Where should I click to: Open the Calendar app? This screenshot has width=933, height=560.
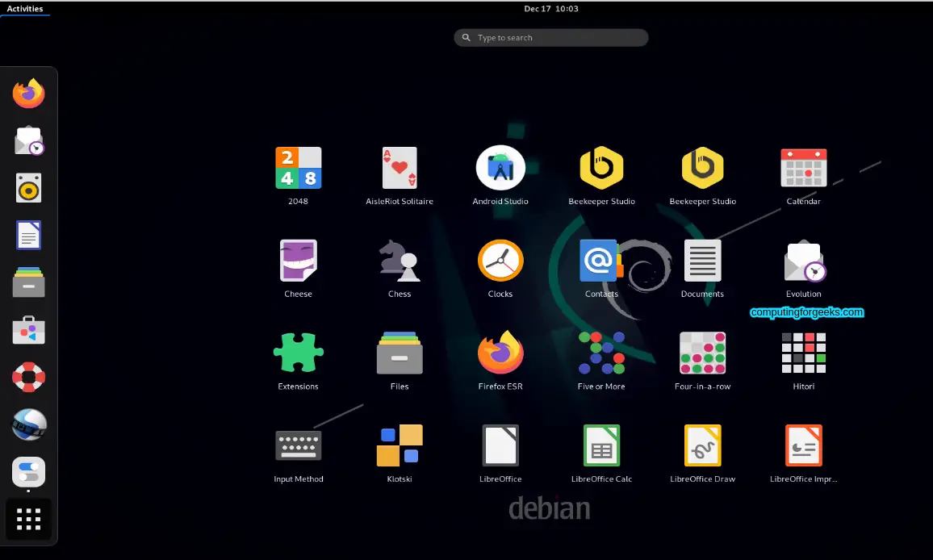coord(803,169)
